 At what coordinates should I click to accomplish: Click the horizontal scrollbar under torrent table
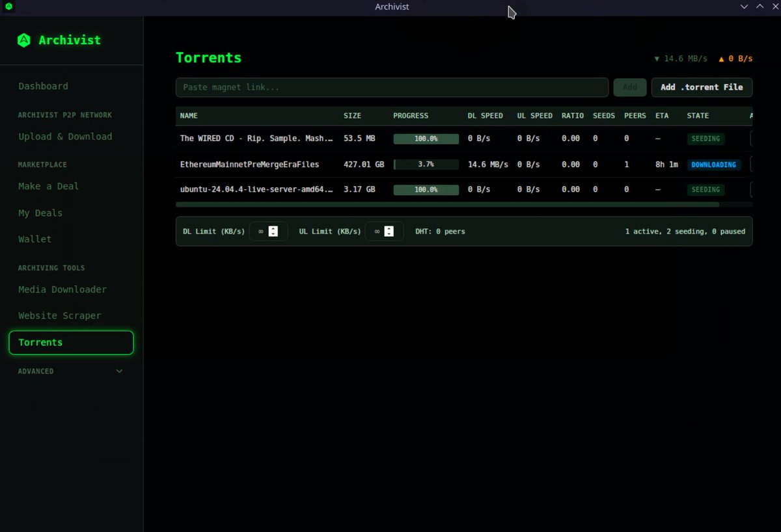(447, 204)
